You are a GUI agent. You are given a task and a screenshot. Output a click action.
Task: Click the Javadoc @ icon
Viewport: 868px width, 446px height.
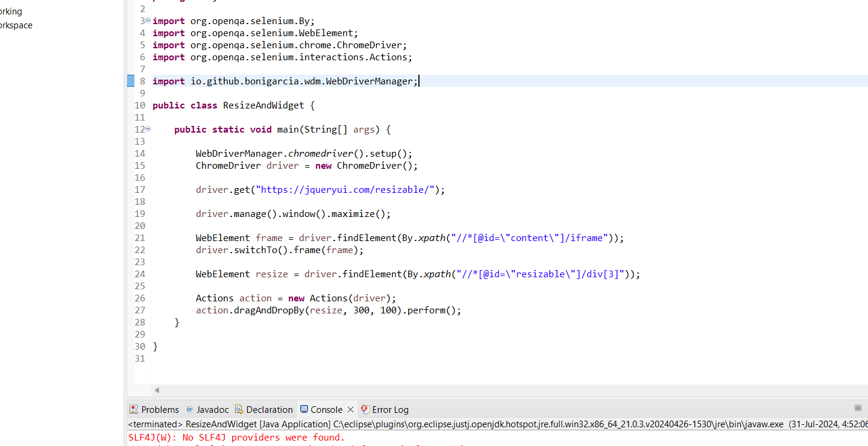coord(190,409)
